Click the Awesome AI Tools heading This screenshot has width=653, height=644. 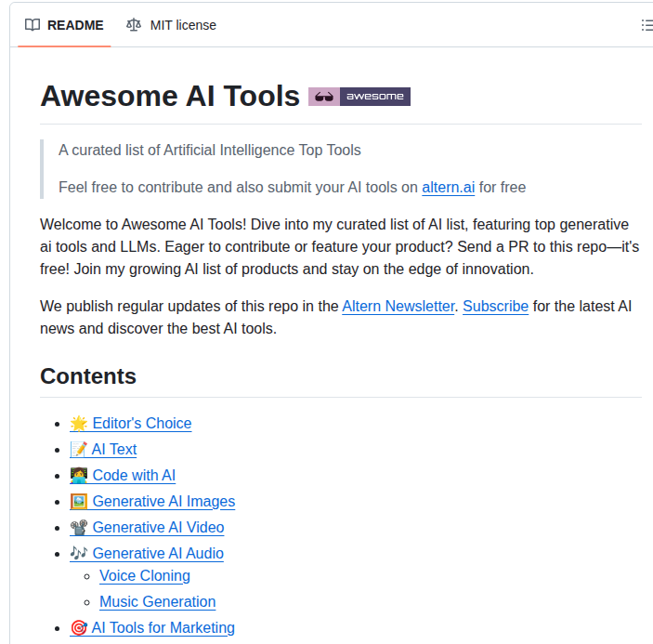(x=170, y=97)
